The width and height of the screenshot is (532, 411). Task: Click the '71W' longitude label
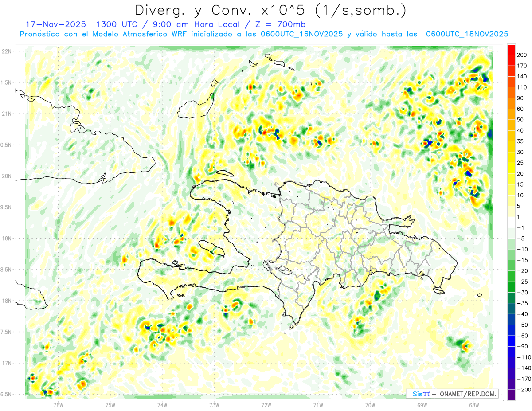click(x=317, y=405)
